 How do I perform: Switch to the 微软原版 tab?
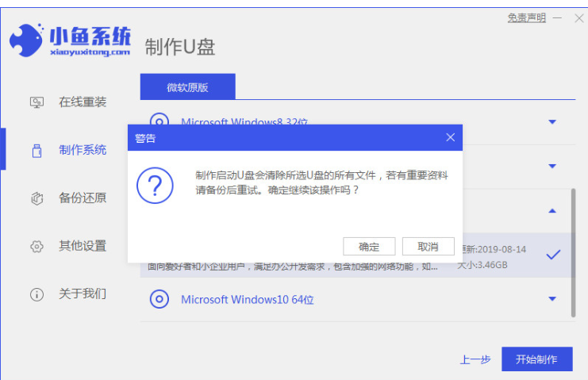tap(188, 86)
